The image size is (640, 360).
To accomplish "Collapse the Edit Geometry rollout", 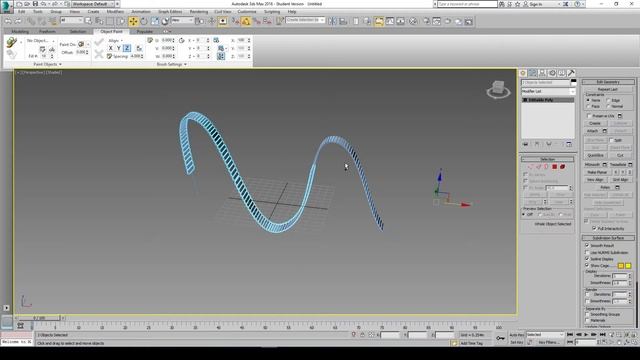I will [608, 82].
